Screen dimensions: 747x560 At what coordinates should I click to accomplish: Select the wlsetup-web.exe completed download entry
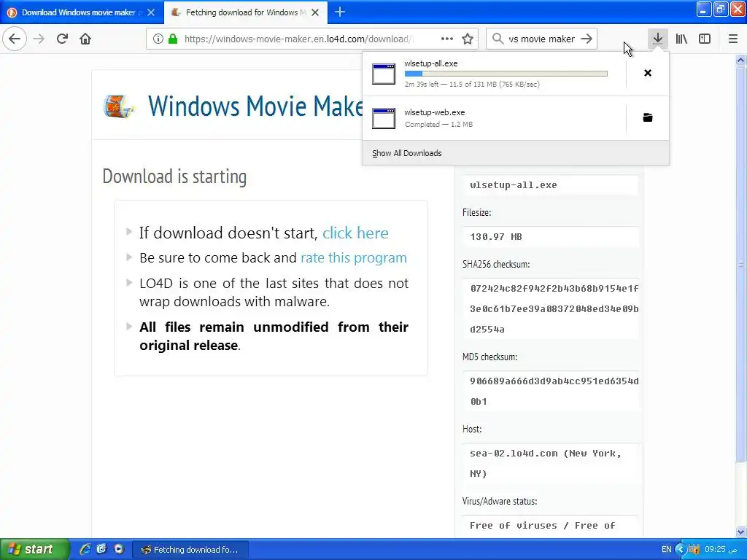click(x=494, y=118)
